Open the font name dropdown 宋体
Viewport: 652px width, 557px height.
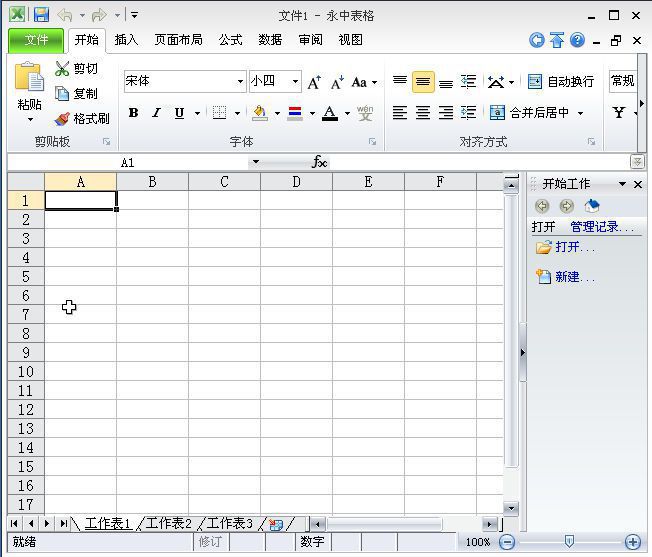click(240, 81)
